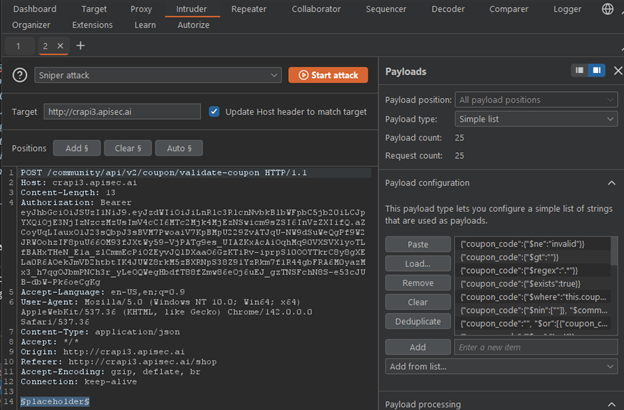This screenshot has height=410, width=624.
Task: Select the $ne invalid payload entry
Action: 532,244
